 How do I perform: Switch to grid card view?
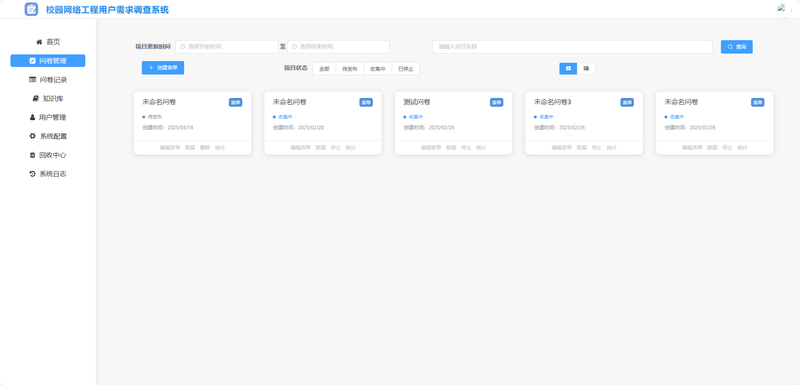coord(568,68)
